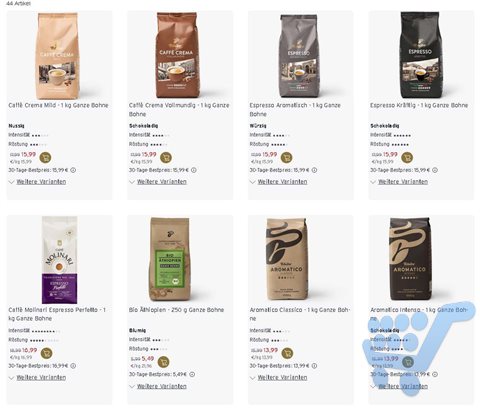Select the Caffè Molinari package image
The height and width of the screenshot is (410, 480).
point(59,260)
